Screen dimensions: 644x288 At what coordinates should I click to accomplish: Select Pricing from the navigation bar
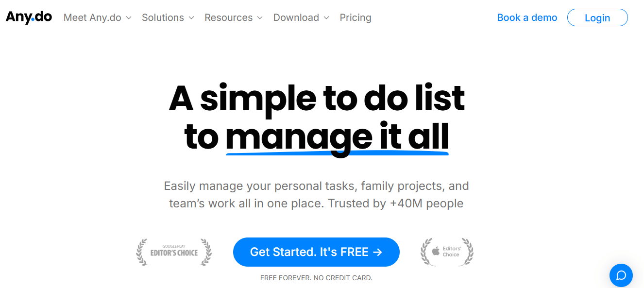355,17
